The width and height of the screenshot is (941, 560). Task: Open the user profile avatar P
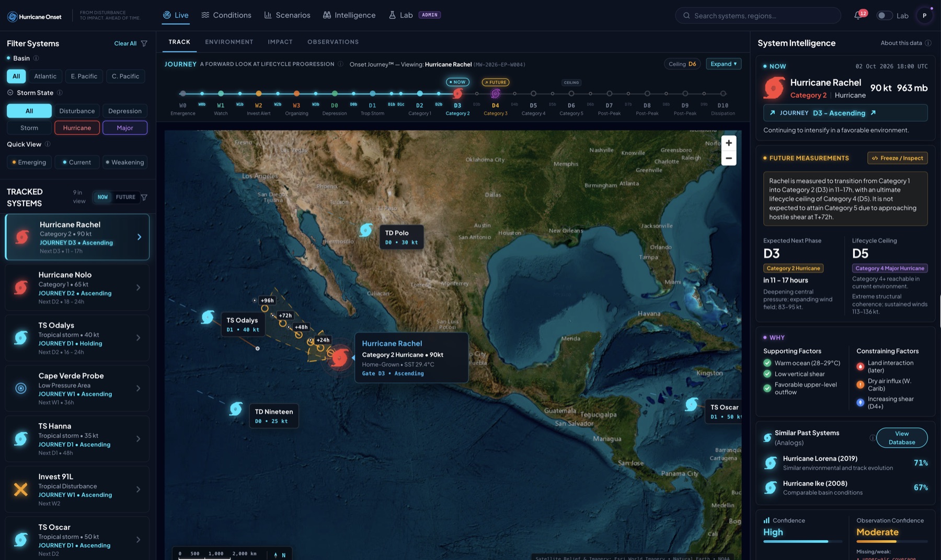click(x=924, y=16)
